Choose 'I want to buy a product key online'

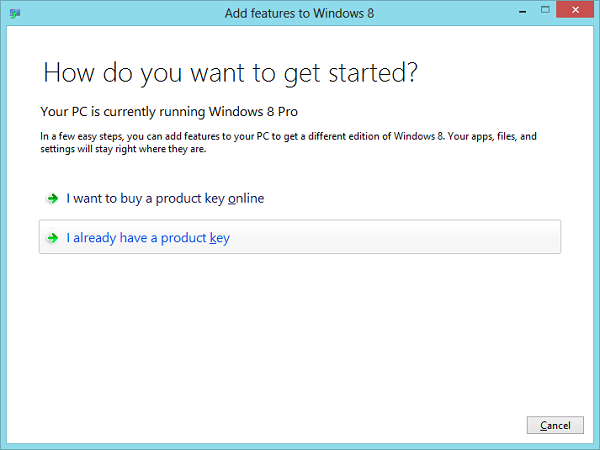pos(165,199)
